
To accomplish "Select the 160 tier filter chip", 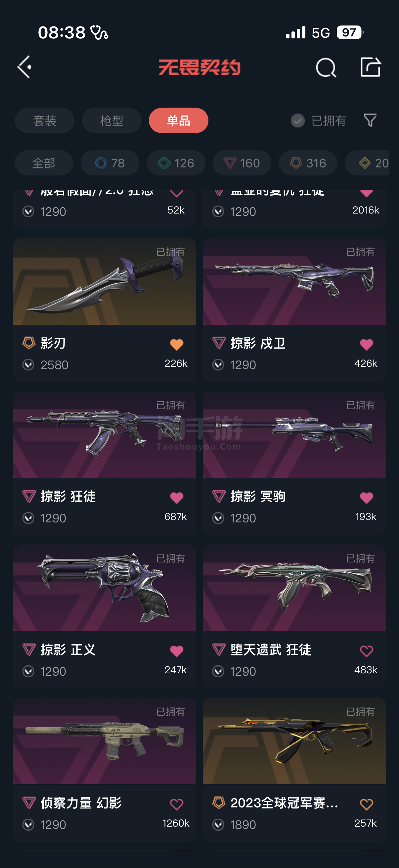I will pos(242,163).
